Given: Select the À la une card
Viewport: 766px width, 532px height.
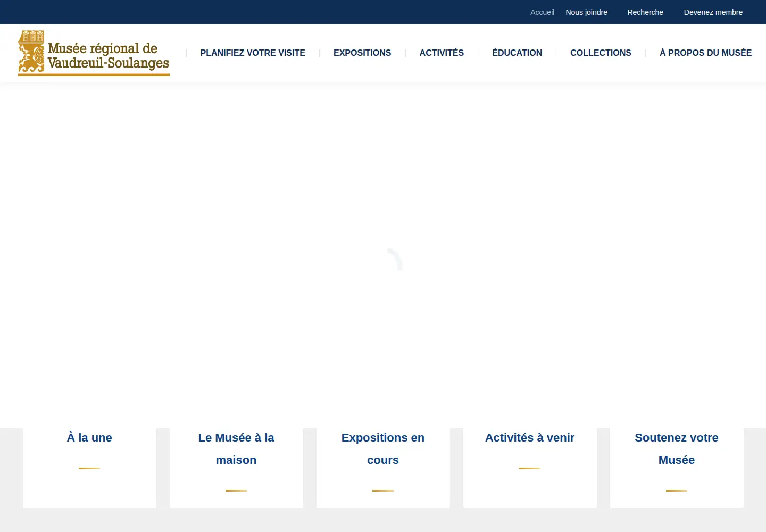Looking at the screenshot, I should (x=89, y=468).
